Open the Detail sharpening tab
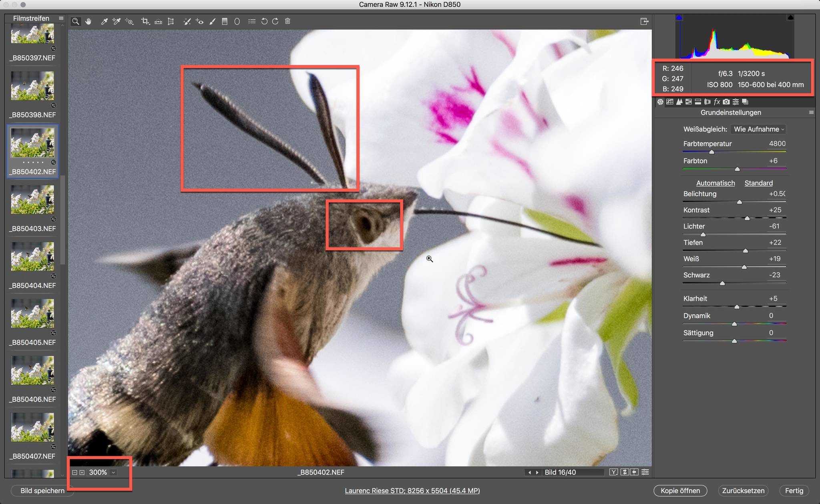 679,102
